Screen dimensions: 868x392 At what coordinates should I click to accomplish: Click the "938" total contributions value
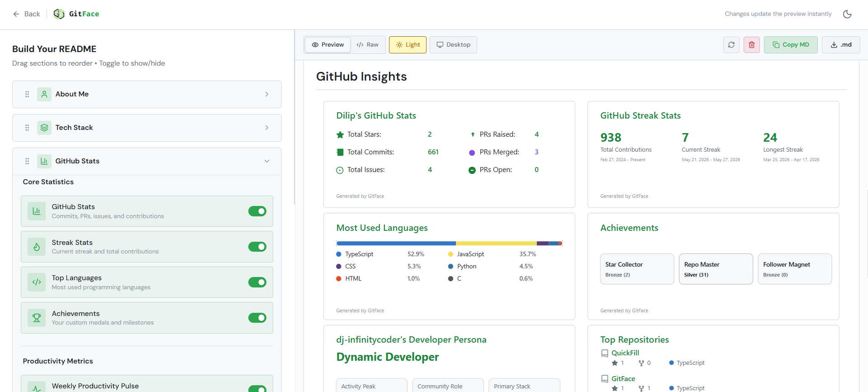tap(611, 138)
